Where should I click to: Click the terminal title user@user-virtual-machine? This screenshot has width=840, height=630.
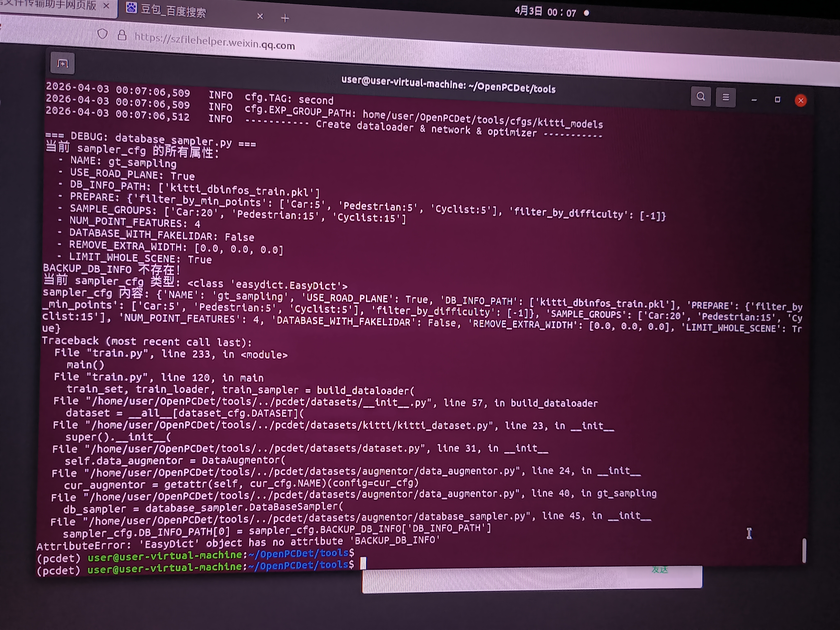(x=449, y=84)
